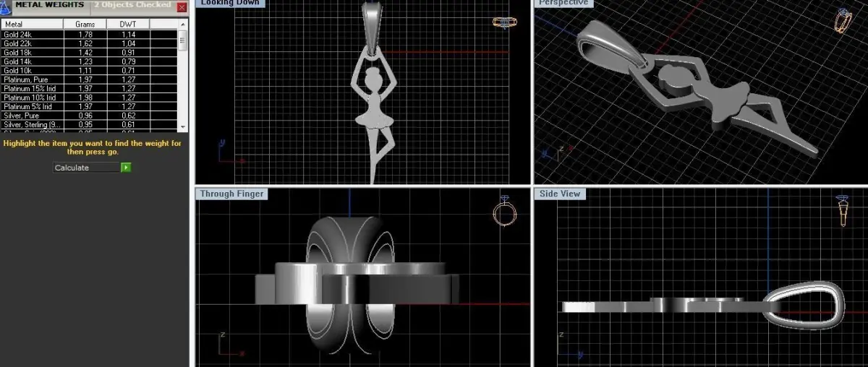This screenshot has height=367, width=868.
Task: Click the 0,61 DWT value for Silver, Sterling
Action: click(128, 124)
